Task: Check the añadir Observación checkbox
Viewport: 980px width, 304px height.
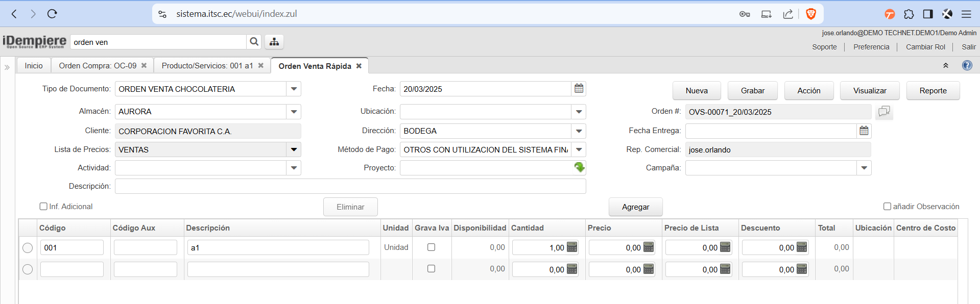Action: [x=887, y=207]
